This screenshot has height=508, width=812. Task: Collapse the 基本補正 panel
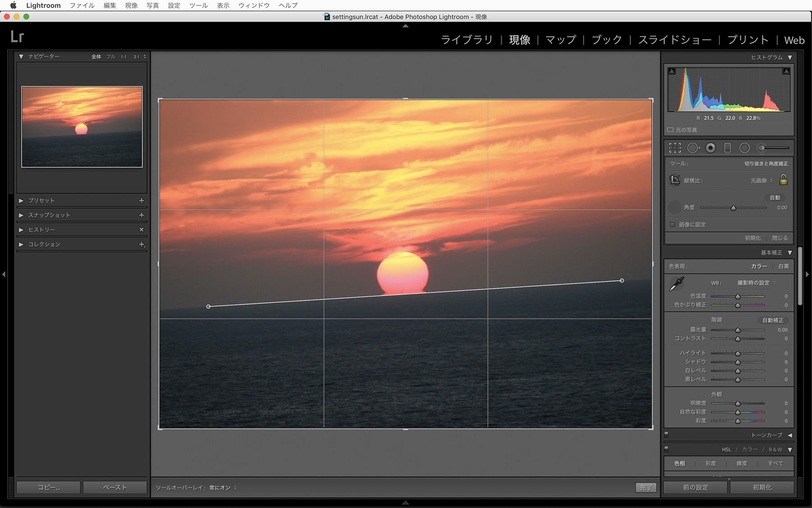(790, 253)
